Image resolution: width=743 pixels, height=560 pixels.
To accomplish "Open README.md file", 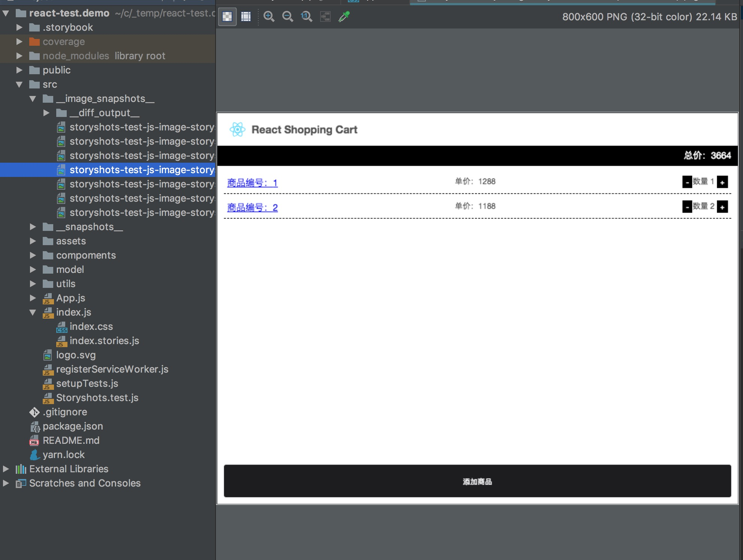I will click(71, 440).
